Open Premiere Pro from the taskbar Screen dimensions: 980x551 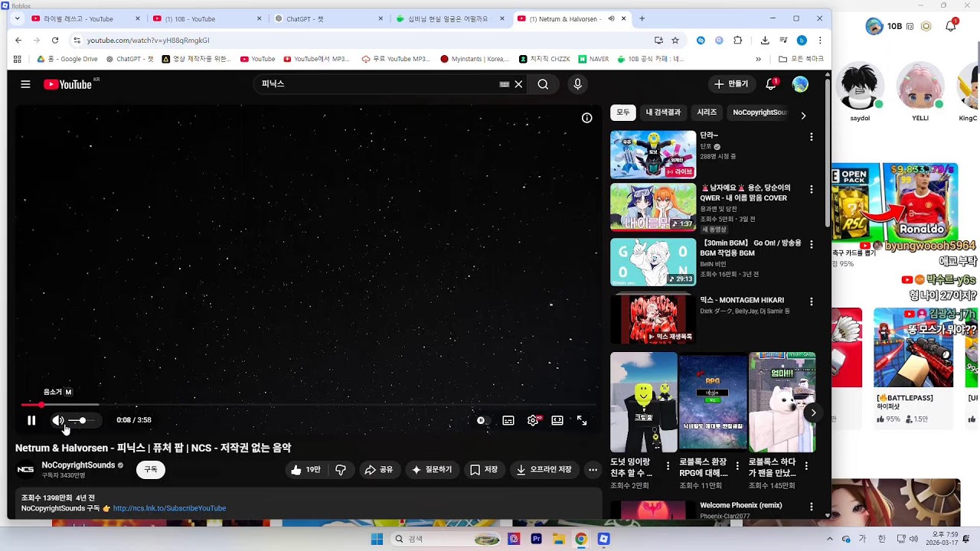[536, 539]
